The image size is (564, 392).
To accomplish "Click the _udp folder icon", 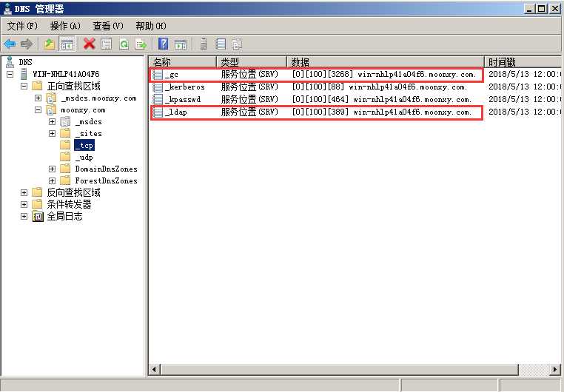I will click(x=65, y=157).
